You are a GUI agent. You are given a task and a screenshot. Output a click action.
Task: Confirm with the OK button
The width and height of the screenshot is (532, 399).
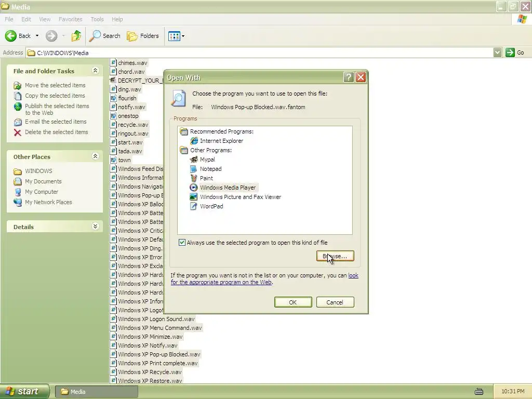pyautogui.click(x=293, y=302)
